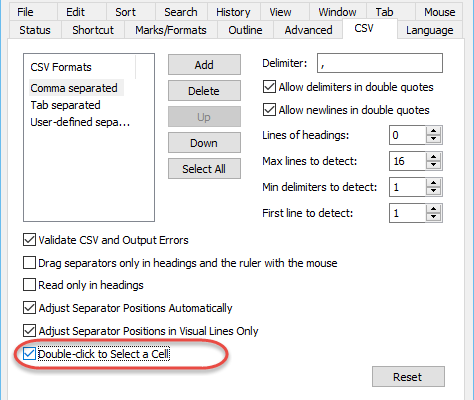Increase Min delimiters to detect value
The image size is (474, 400).
click(x=433, y=183)
